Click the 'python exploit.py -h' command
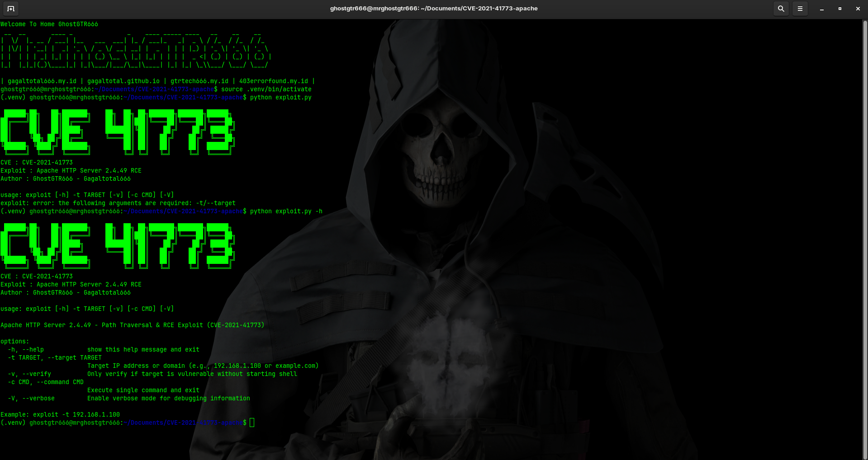 (x=286, y=211)
